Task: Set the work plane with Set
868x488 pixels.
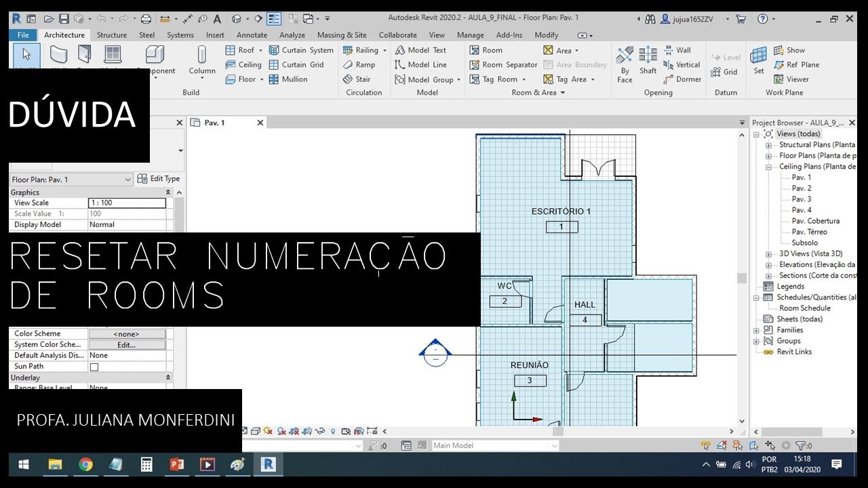Action: pyautogui.click(x=759, y=60)
